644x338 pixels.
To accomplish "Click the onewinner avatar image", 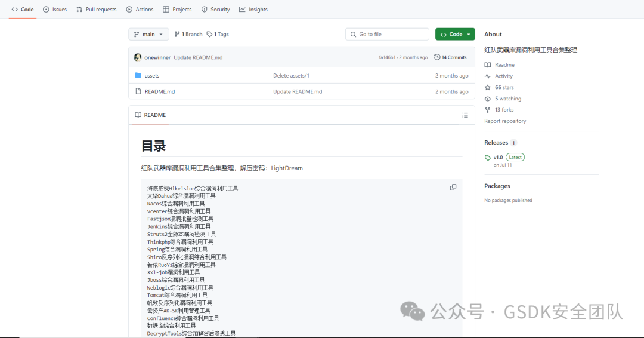I will (138, 57).
